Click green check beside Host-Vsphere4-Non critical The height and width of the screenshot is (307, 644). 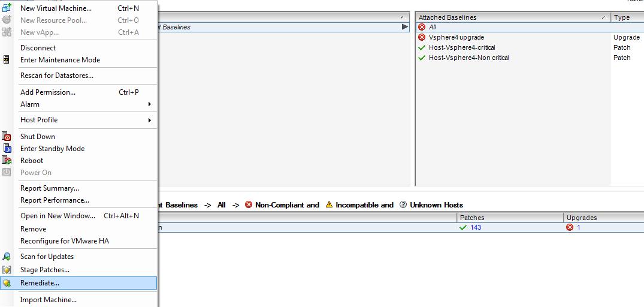(422, 58)
